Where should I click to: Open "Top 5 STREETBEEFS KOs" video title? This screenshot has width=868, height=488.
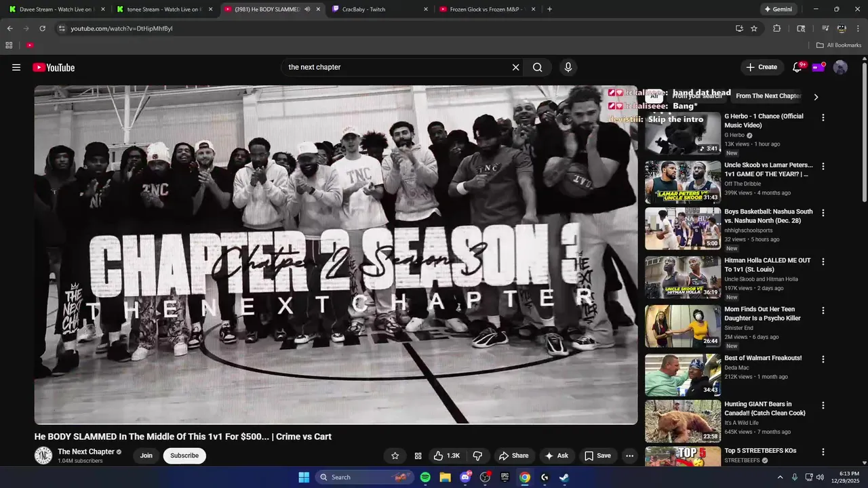click(x=760, y=451)
